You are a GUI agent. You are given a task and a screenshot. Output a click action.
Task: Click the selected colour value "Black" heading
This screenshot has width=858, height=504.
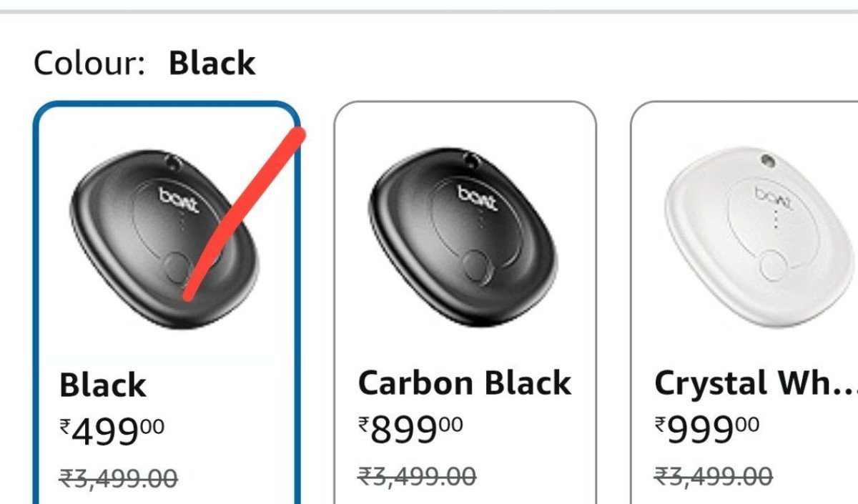pyautogui.click(x=212, y=64)
